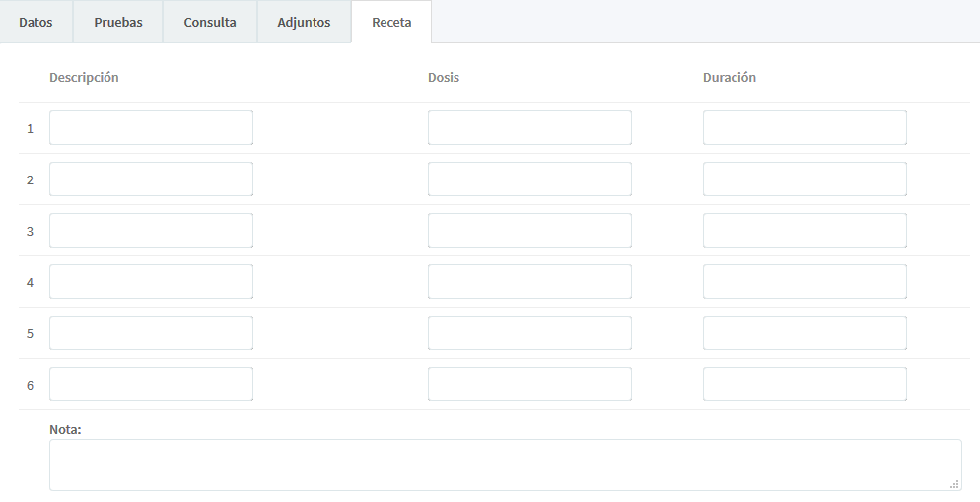
Task: Select the Duración field in row 1
Action: [x=805, y=128]
